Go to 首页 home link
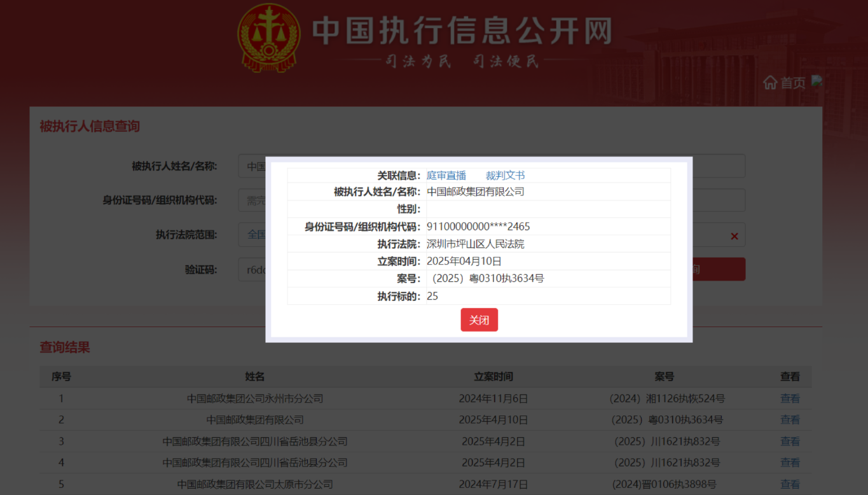 click(793, 83)
